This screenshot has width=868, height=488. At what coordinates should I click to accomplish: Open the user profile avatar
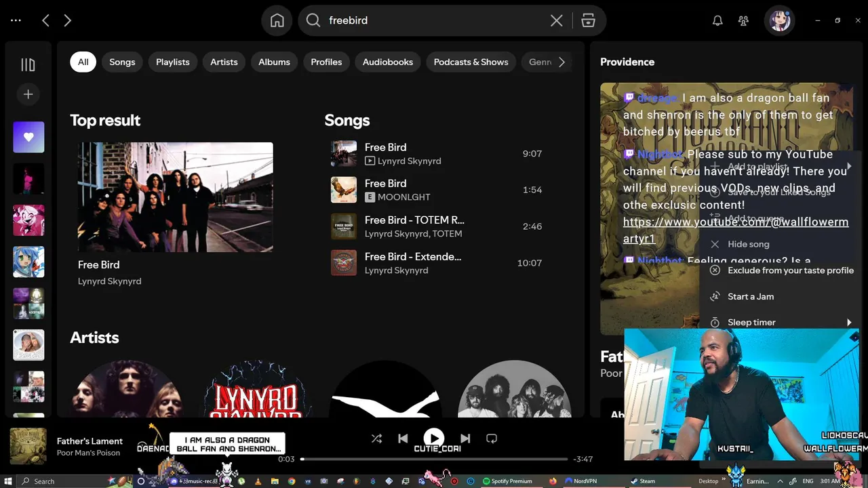tap(778, 20)
